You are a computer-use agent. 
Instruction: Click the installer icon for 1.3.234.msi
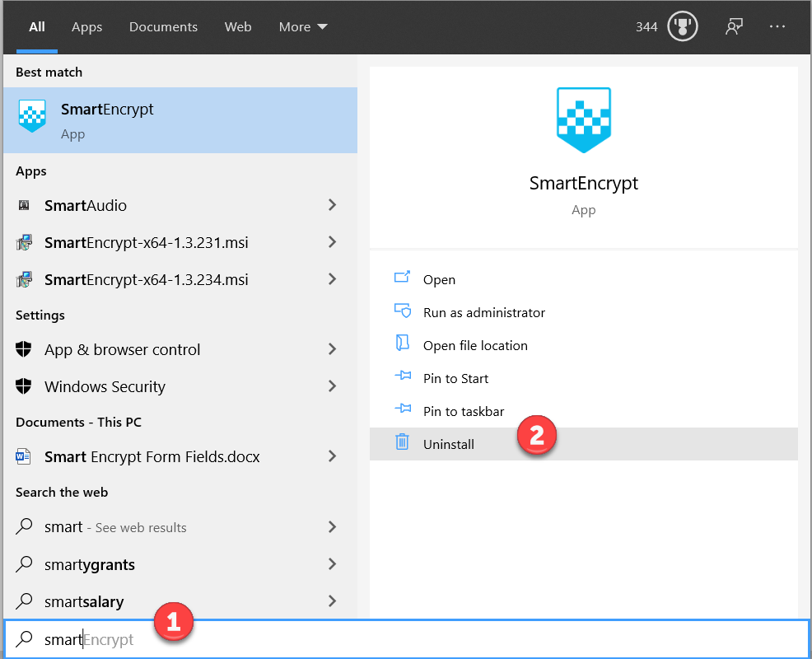(x=24, y=280)
